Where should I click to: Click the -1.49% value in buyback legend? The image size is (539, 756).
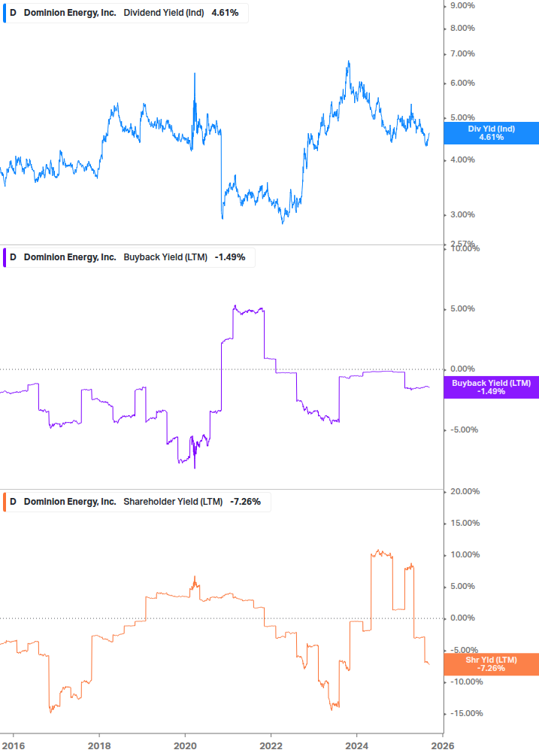click(230, 257)
